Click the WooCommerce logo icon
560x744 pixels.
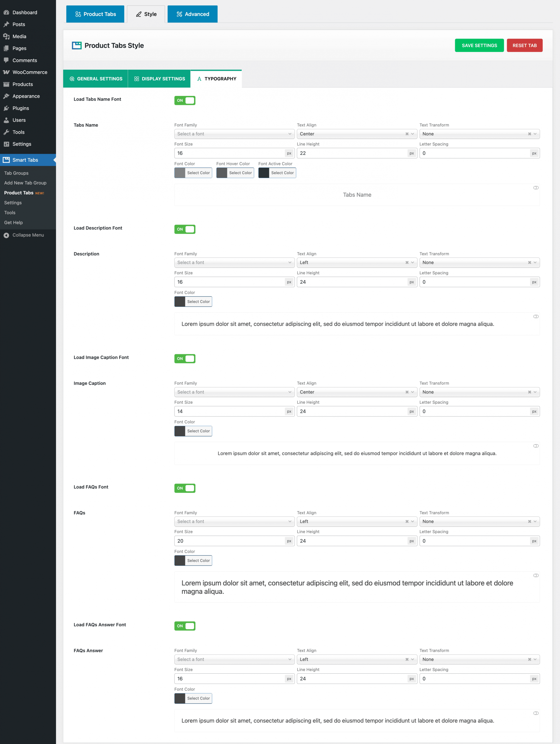pos(6,72)
